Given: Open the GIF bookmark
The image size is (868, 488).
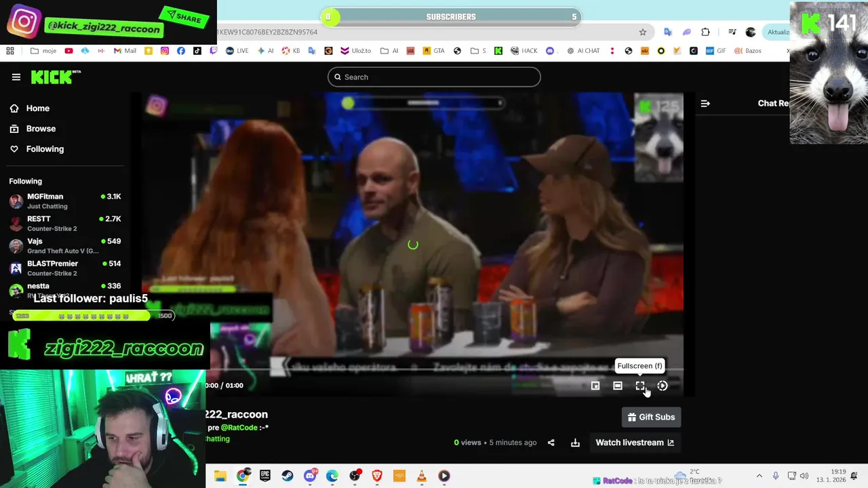Looking at the screenshot, I should coord(715,51).
